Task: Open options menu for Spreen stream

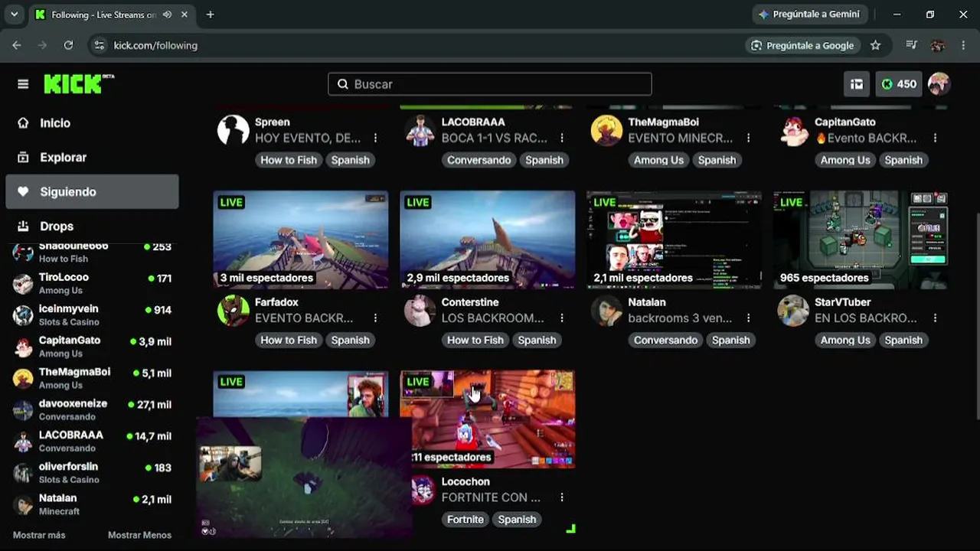Action: tap(375, 139)
